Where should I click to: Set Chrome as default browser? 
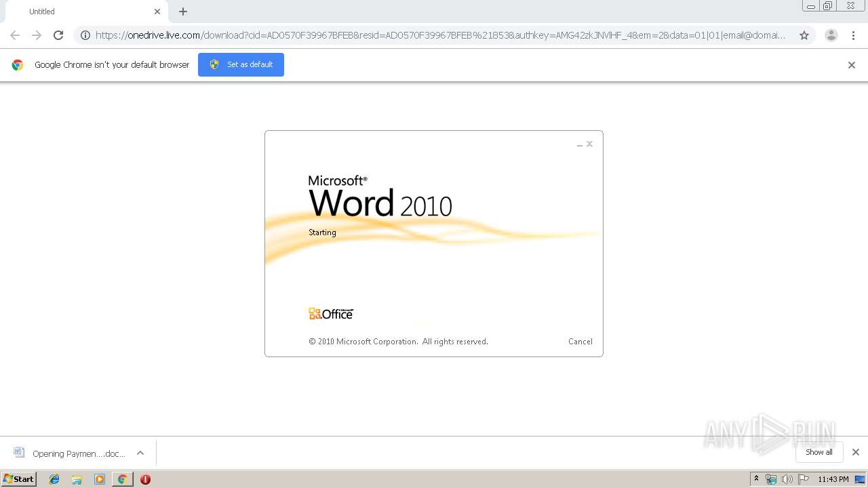tap(241, 64)
